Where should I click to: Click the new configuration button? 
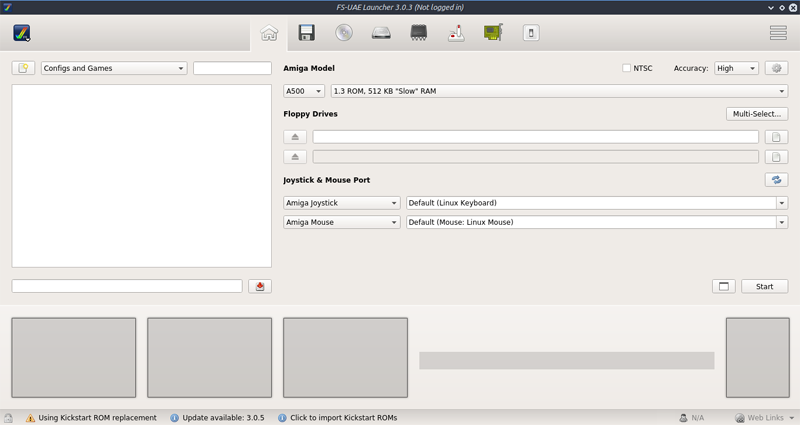click(23, 68)
